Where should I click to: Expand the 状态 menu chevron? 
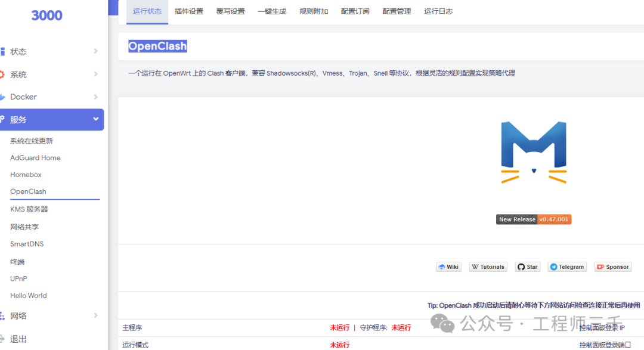(x=95, y=51)
